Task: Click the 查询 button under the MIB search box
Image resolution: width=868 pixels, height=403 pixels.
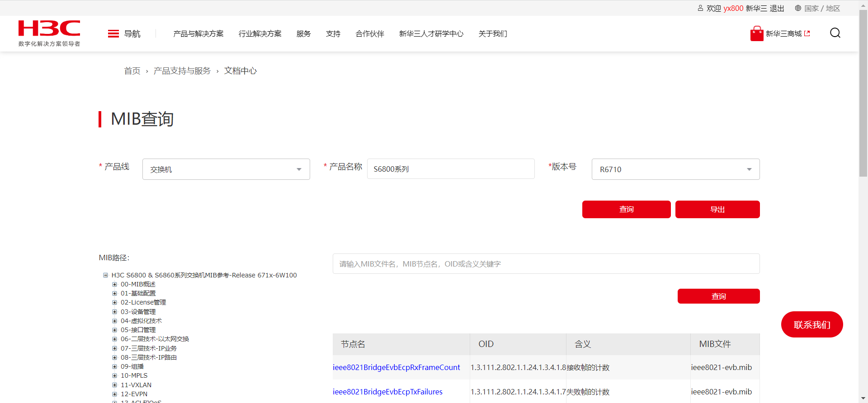Action: click(719, 296)
